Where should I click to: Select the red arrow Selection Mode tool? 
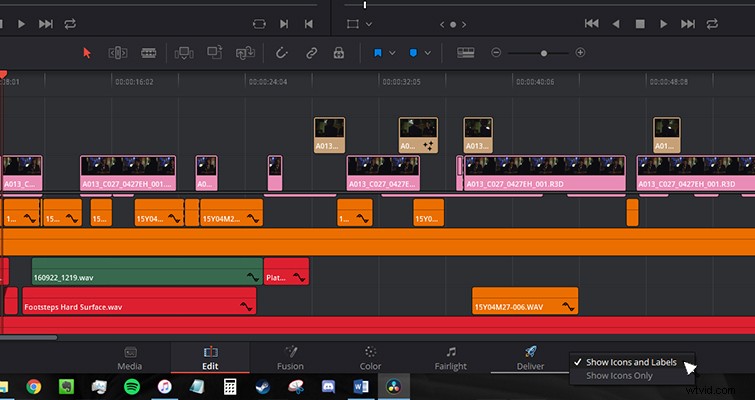[87, 52]
